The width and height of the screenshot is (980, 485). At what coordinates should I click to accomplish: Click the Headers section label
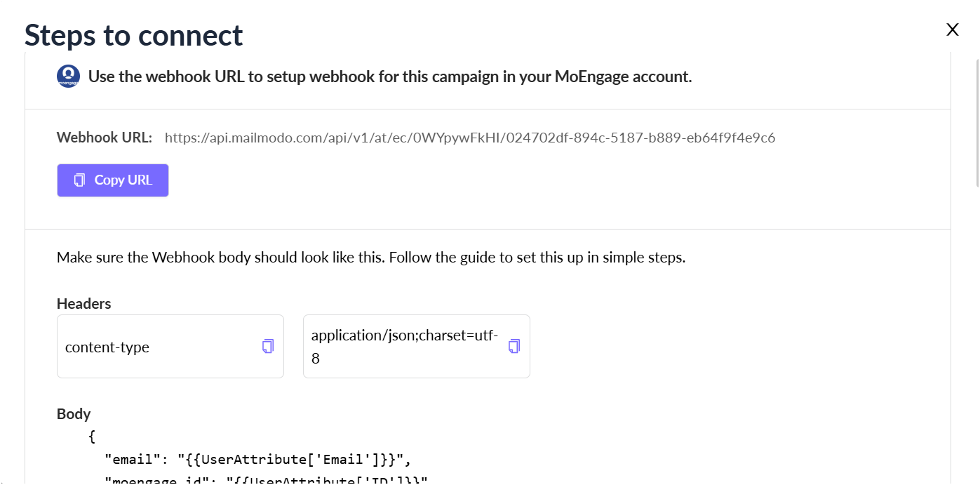point(84,304)
